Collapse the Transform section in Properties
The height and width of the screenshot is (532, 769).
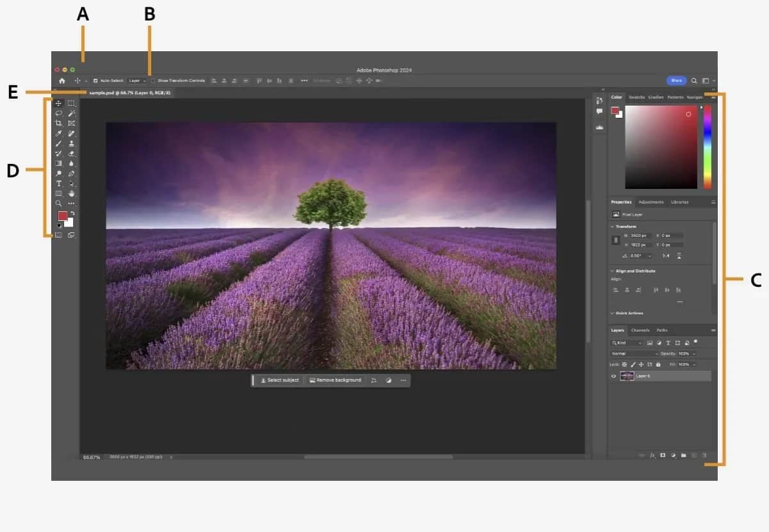click(x=612, y=226)
